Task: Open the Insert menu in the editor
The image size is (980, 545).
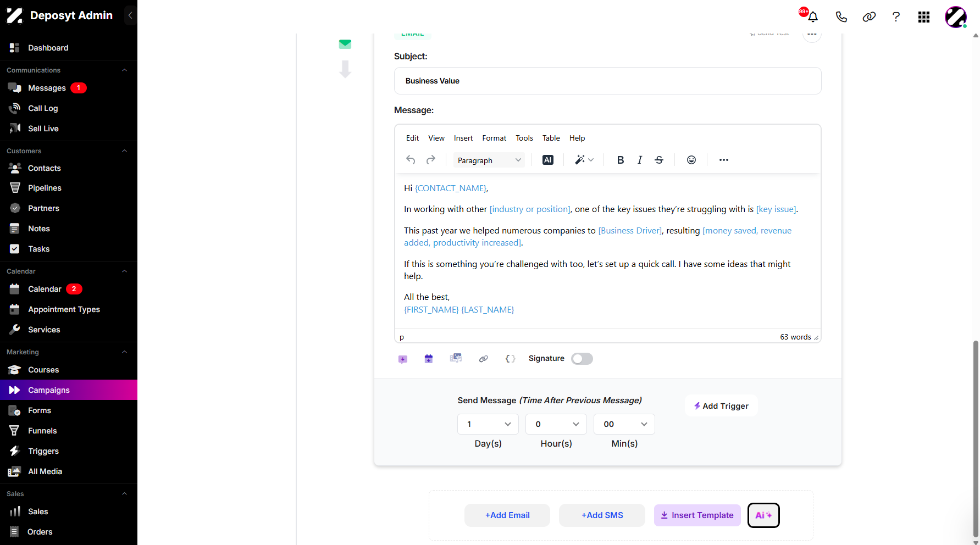Action: (463, 138)
